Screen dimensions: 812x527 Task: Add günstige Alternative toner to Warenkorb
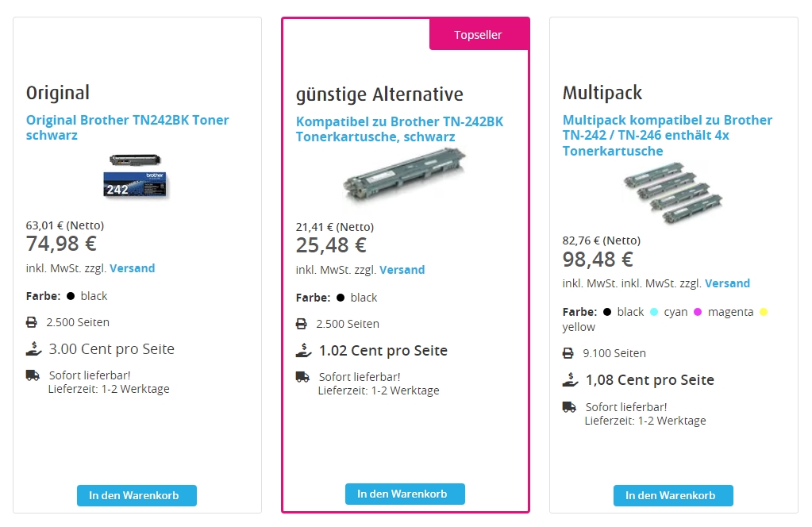pos(405,494)
